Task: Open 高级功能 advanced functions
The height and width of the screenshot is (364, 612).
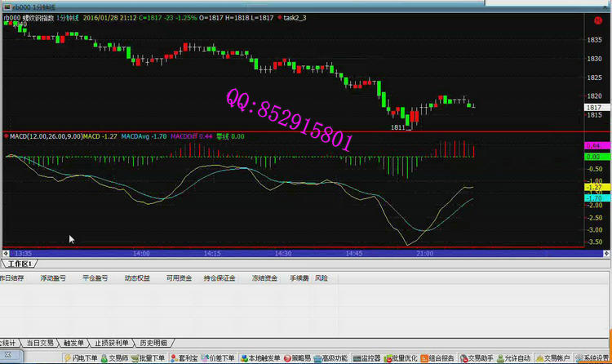Action: point(335,358)
